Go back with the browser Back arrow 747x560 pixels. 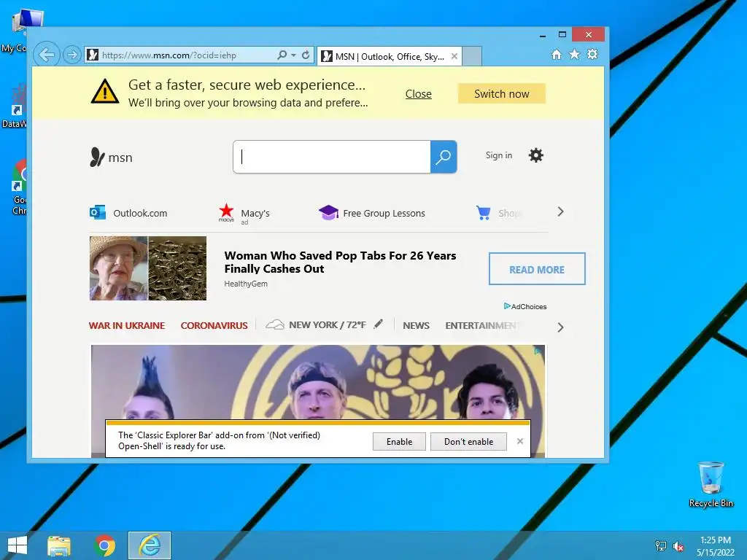47,55
